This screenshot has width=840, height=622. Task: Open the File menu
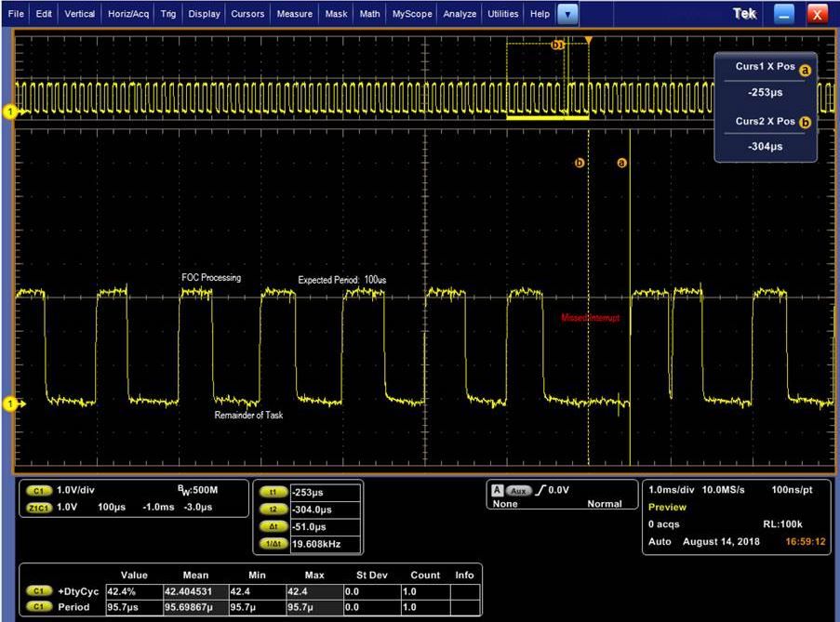[x=16, y=14]
